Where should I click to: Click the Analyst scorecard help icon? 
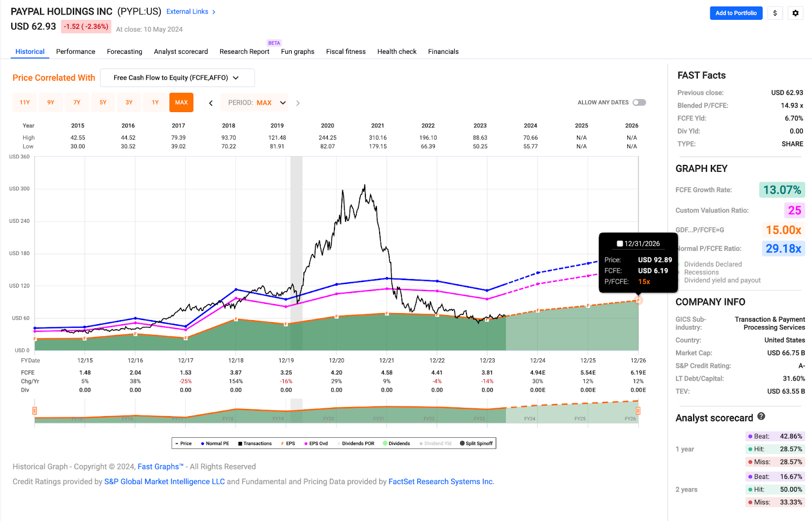pos(761,416)
